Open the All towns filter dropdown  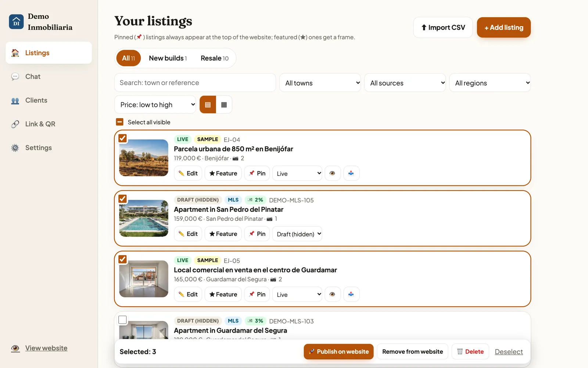point(320,83)
